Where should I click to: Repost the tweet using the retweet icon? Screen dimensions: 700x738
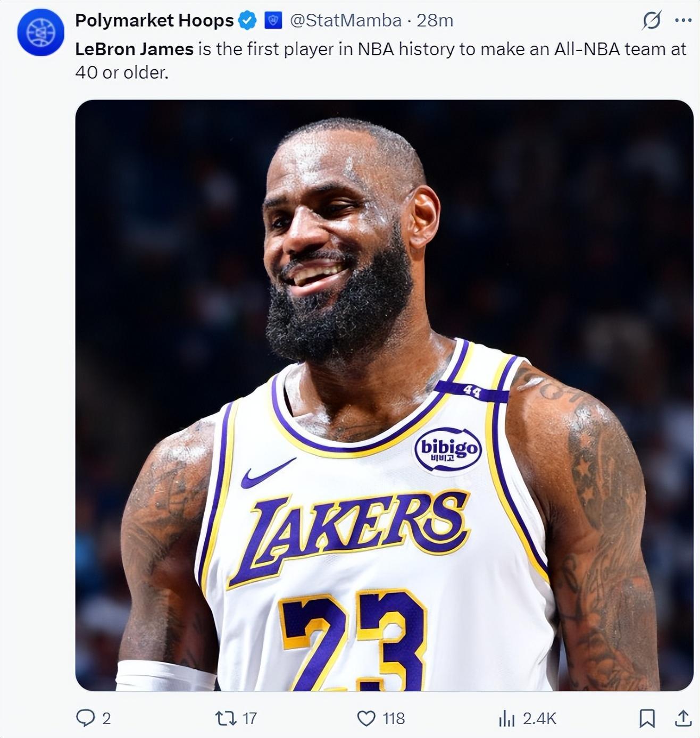(x=225, y=718)
